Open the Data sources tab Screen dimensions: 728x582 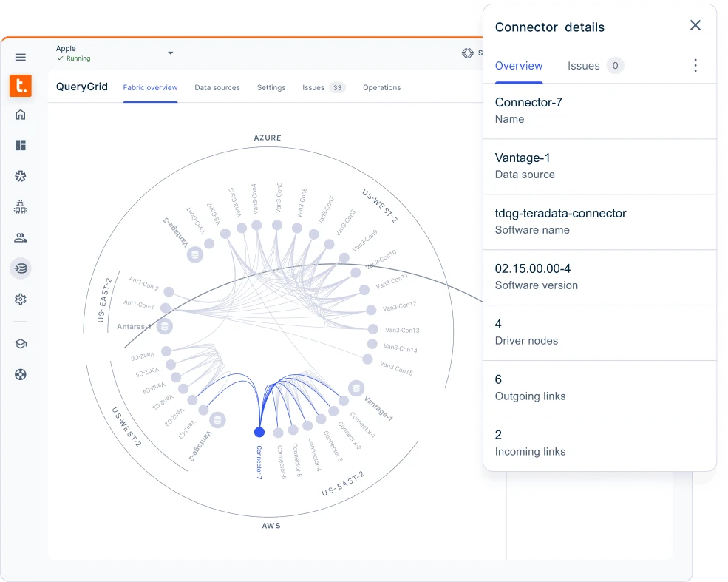pos(217,87)
